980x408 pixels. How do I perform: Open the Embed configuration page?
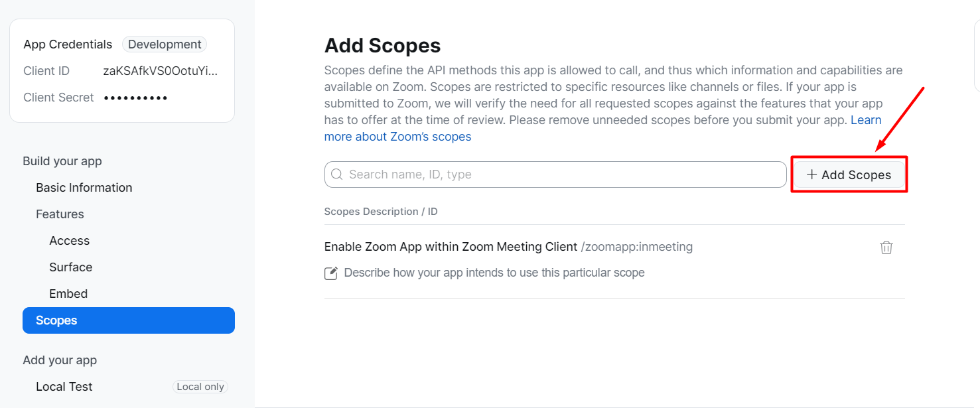tap(68, 293)
